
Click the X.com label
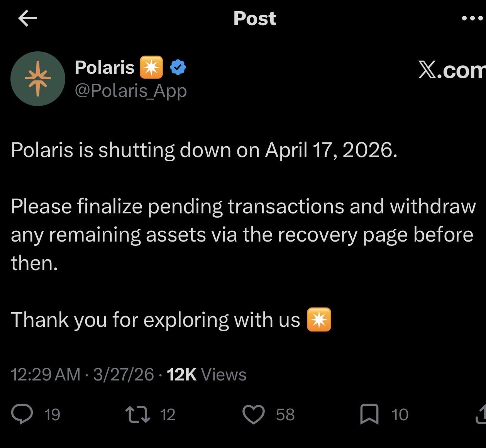tap(452, 70)
